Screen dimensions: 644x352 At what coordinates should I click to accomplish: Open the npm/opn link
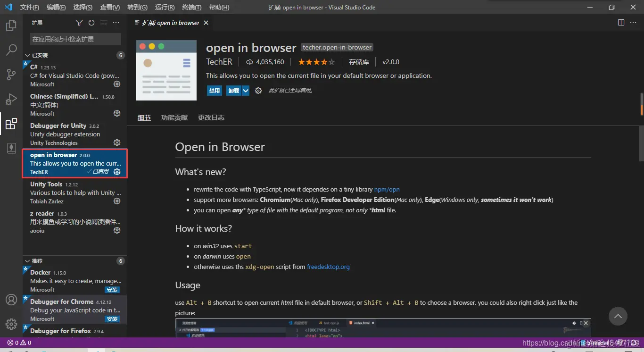pyautogui.click(x=387, y=189)
